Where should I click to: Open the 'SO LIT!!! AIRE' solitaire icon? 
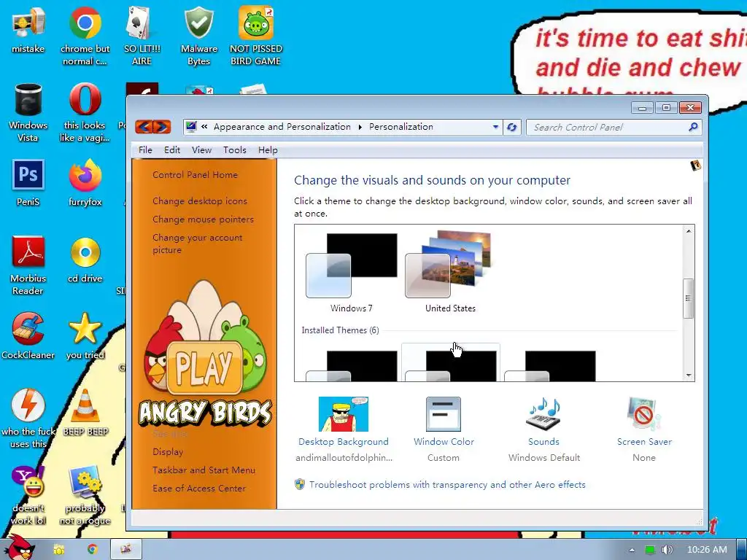(142, 36)
